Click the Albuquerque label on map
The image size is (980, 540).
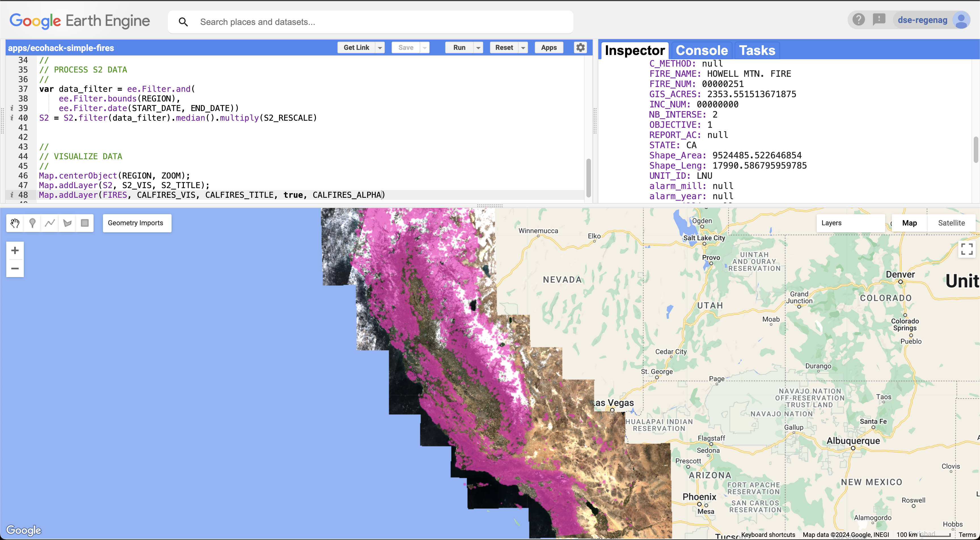853,441
